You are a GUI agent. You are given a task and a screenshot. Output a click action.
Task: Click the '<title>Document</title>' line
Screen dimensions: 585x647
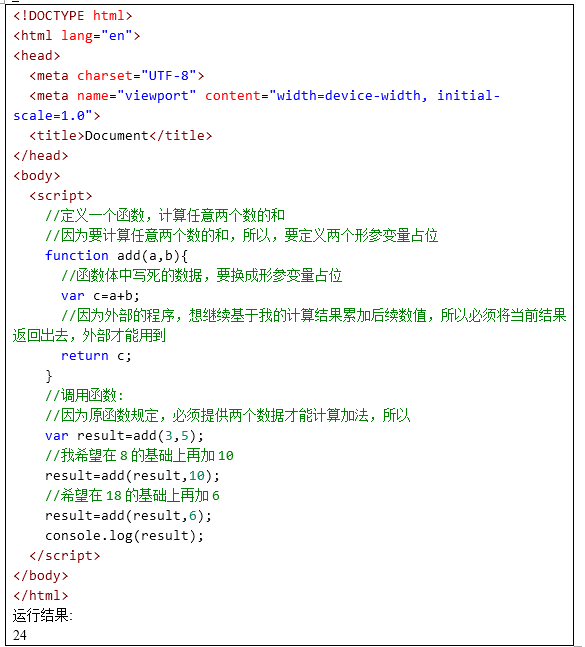tap(120, 136)
